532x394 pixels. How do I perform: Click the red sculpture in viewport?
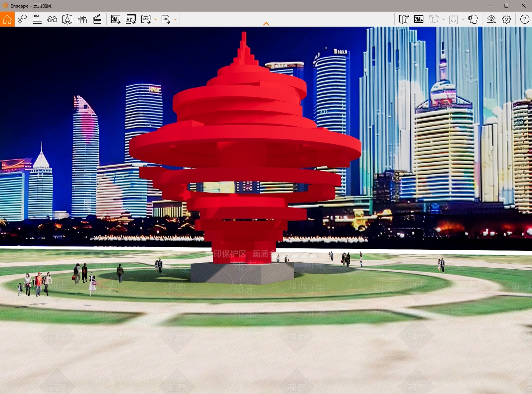pyautogui.click(x=244, y=146)
